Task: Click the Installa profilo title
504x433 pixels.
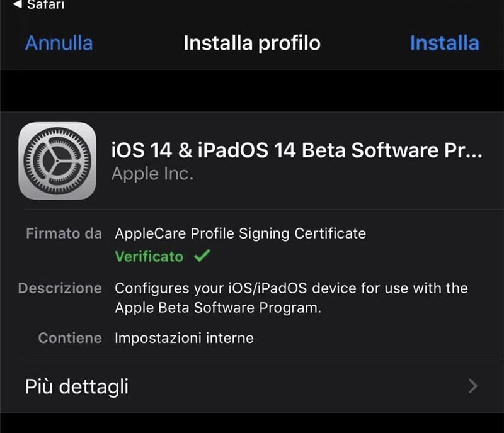Action: [x=251, y=43]
